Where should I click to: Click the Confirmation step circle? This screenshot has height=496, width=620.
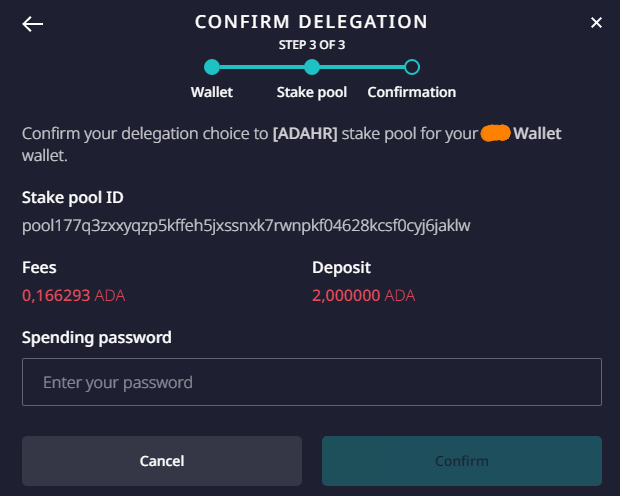(x=411, y=67)
